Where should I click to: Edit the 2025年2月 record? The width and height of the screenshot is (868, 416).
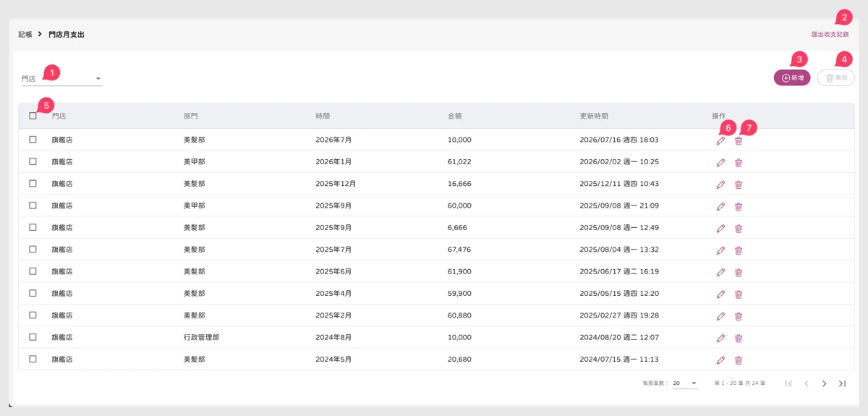pyautogui.click(x=720, y=316)
